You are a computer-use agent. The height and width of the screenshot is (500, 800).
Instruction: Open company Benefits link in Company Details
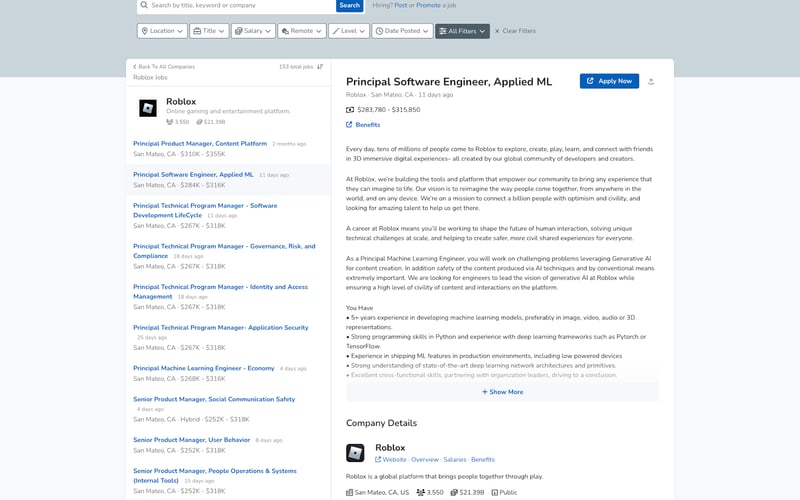[x=483, y=459]
